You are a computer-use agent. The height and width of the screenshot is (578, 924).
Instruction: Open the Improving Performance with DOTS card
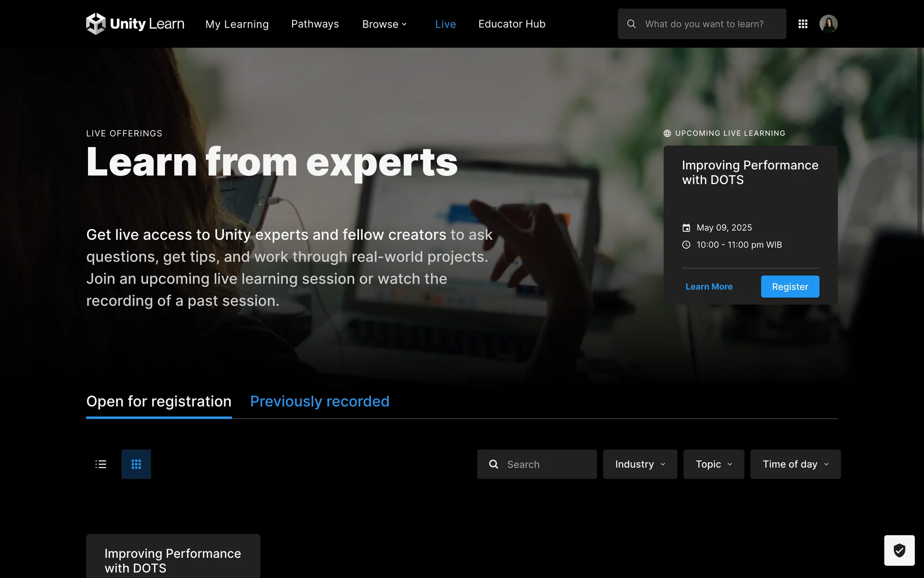point(173,561)
